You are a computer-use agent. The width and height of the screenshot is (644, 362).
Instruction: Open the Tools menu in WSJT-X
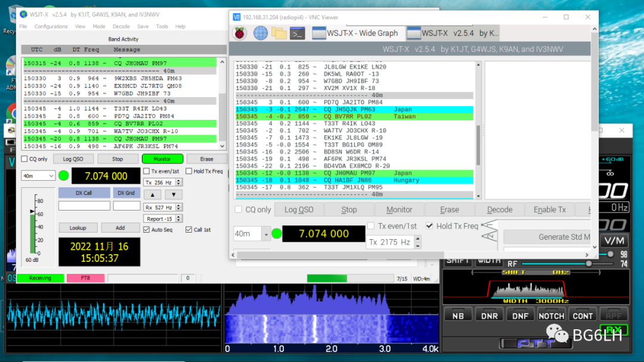pos(162,26)
